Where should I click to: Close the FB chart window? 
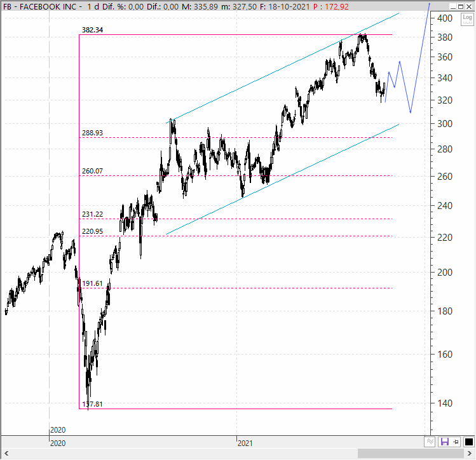pyautogui.click(x=469, y=6)
